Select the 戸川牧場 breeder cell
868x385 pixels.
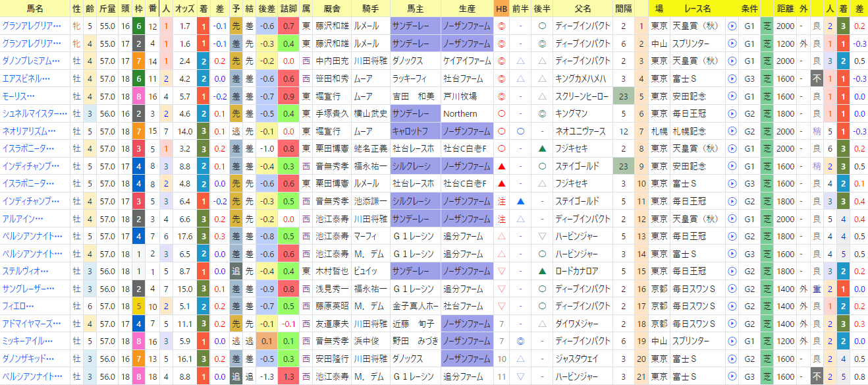coord(466,96)
